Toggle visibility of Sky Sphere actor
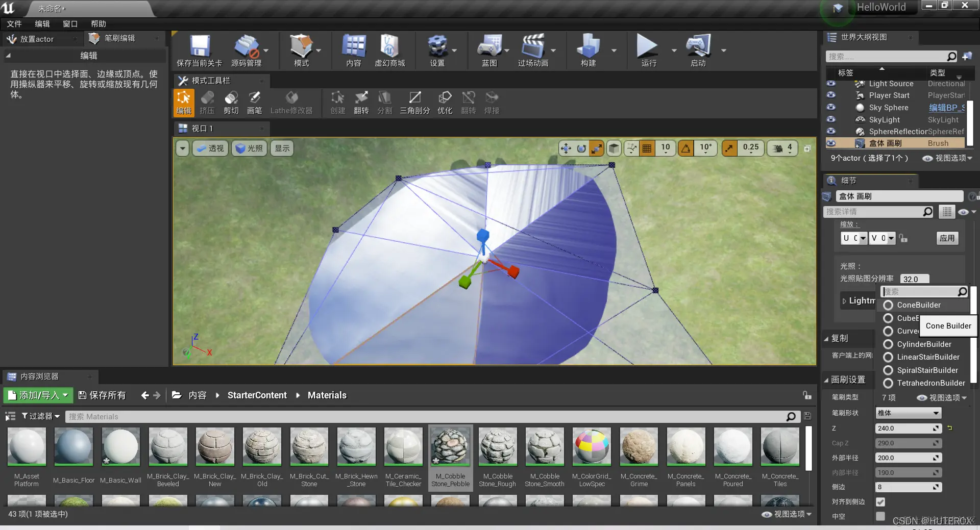 pyautogui.click(x=831, y=107)
